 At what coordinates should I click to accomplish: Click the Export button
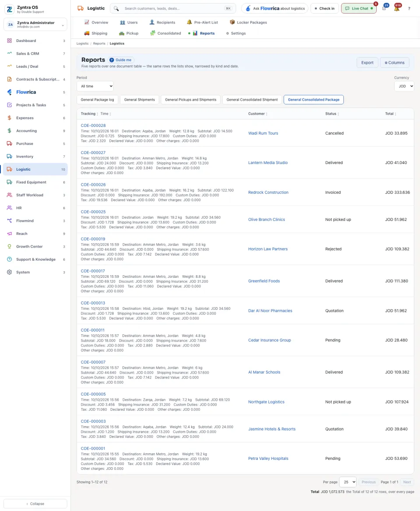tap(367, 63)
